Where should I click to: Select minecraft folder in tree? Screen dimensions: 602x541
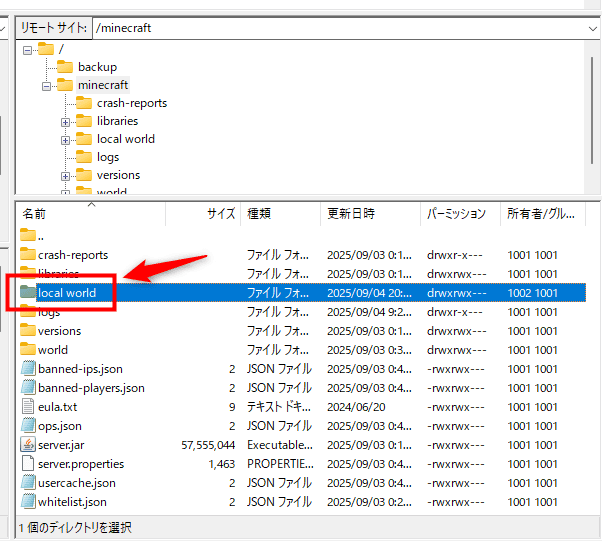click(103, 85)
